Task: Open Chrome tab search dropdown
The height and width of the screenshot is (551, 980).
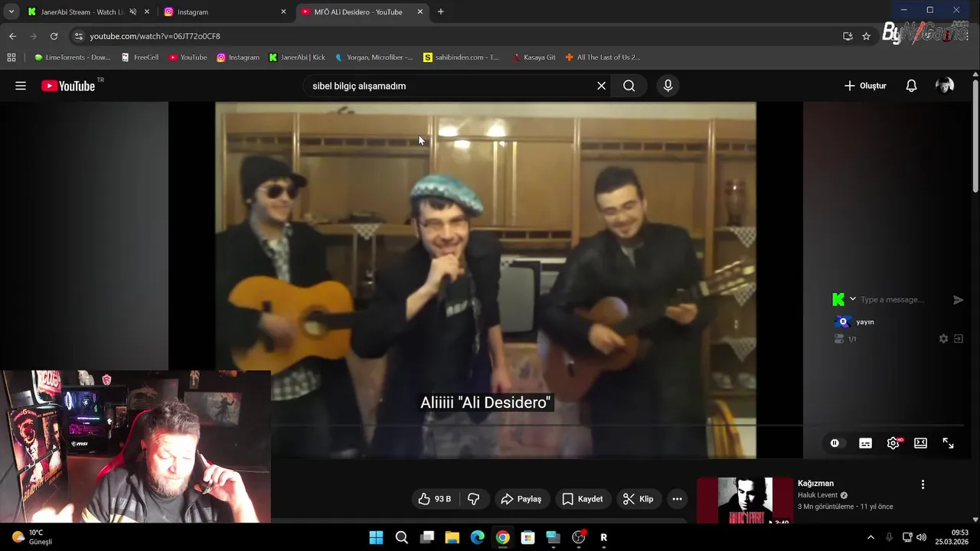Action: 11,11
